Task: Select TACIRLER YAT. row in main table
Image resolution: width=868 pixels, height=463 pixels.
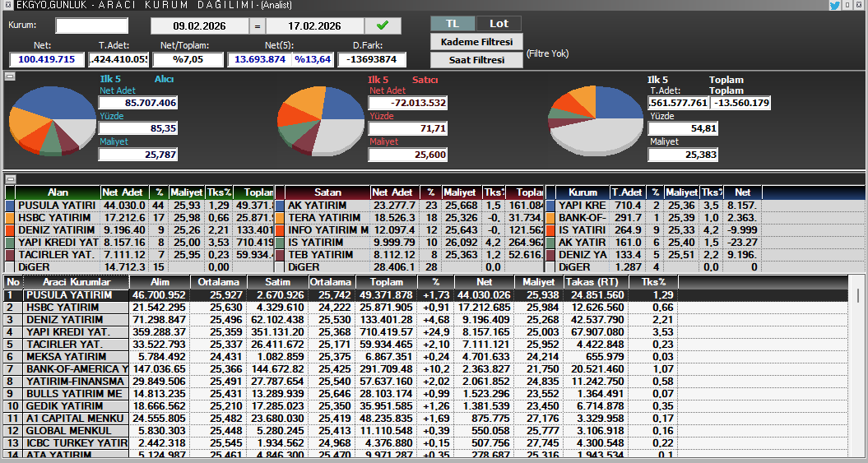Action: click(425, 345)
